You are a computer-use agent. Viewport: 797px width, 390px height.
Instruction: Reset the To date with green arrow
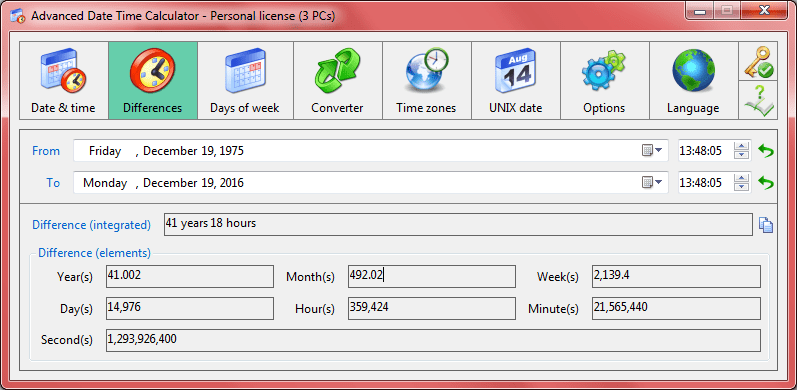tap(765, 183)
